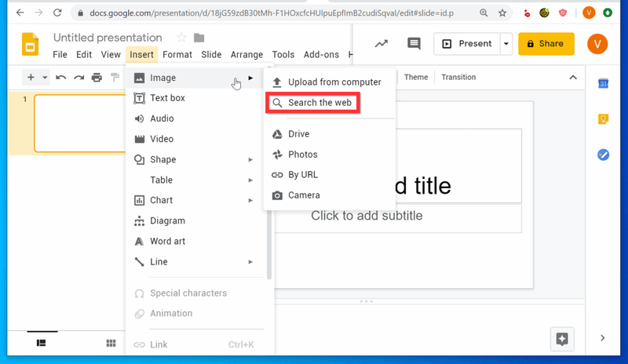628x364 pixels.
Task: Insert a Text box
Action: (x=195, y=98)
